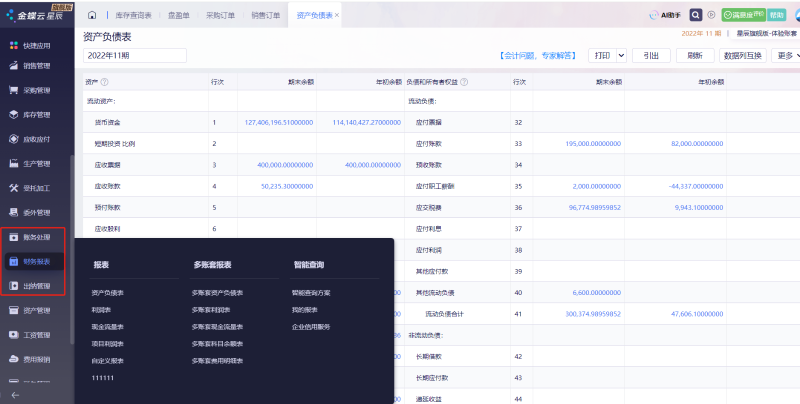Open 受托加工 tools module
This screenshot has height=404, width=800.
pos(31,188)
